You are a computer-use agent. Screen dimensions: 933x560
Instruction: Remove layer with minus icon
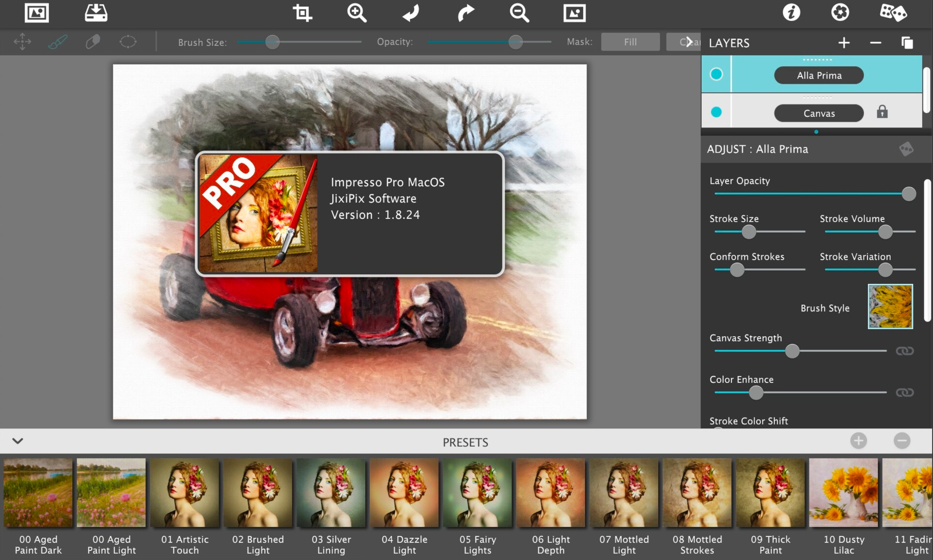tap(876, 43)
